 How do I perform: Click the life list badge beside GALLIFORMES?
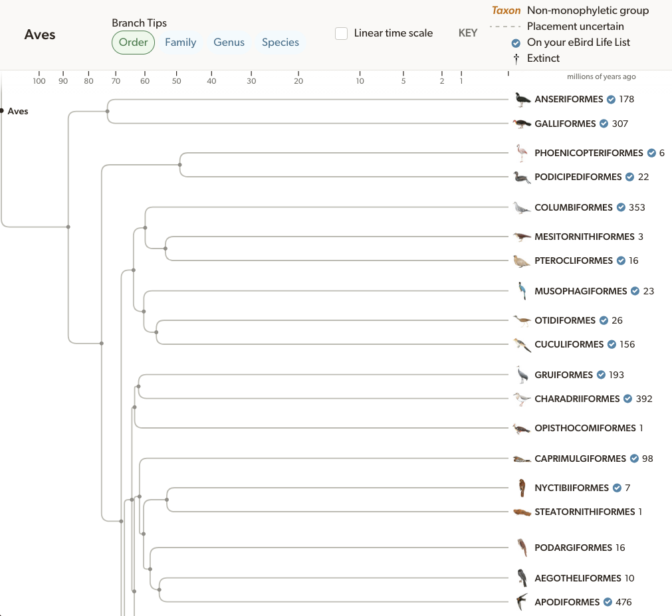tap(603, 123)
